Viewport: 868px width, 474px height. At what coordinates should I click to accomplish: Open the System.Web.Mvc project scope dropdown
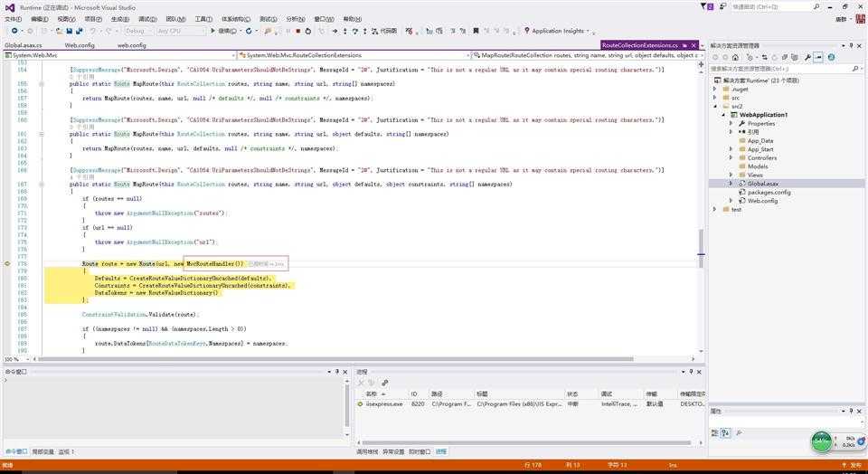tap(120, 55)
